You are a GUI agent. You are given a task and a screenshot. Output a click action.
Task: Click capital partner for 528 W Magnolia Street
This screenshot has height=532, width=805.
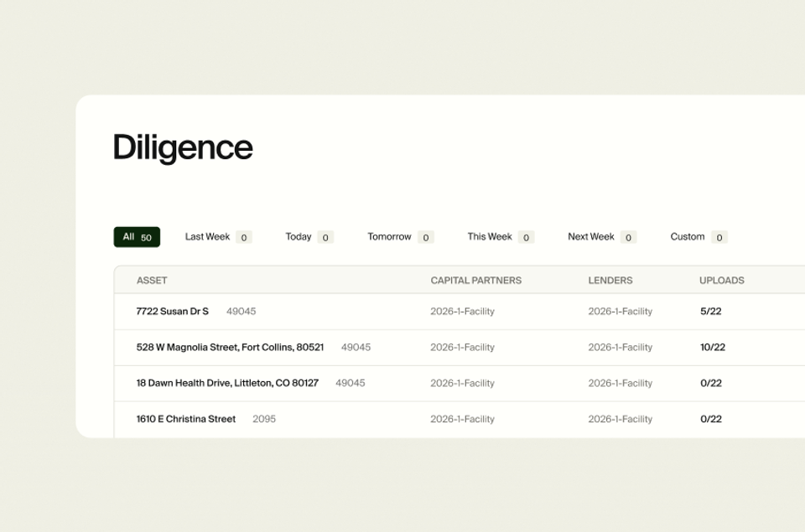(x=463, y=348)
